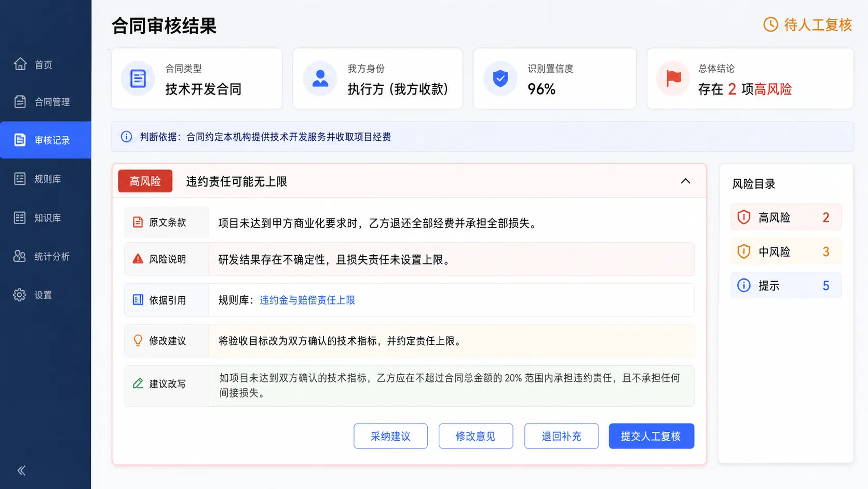
Task: Click the 待人工复核 status label
Action: tap(818, 24)
